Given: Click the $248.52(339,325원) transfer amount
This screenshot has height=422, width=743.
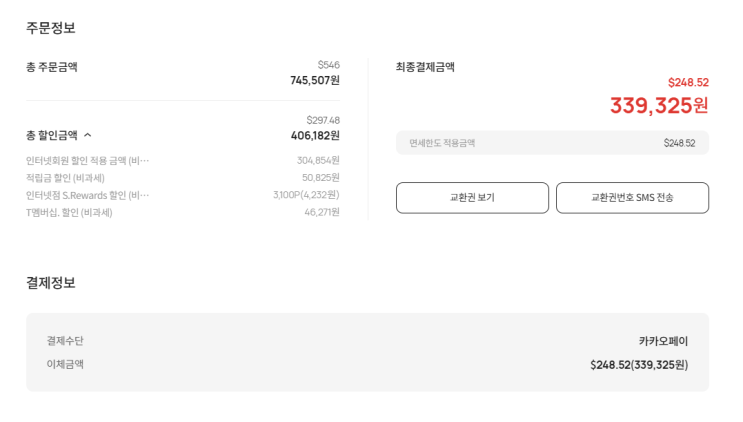Looking at the screenshot, I should (638, 365).
